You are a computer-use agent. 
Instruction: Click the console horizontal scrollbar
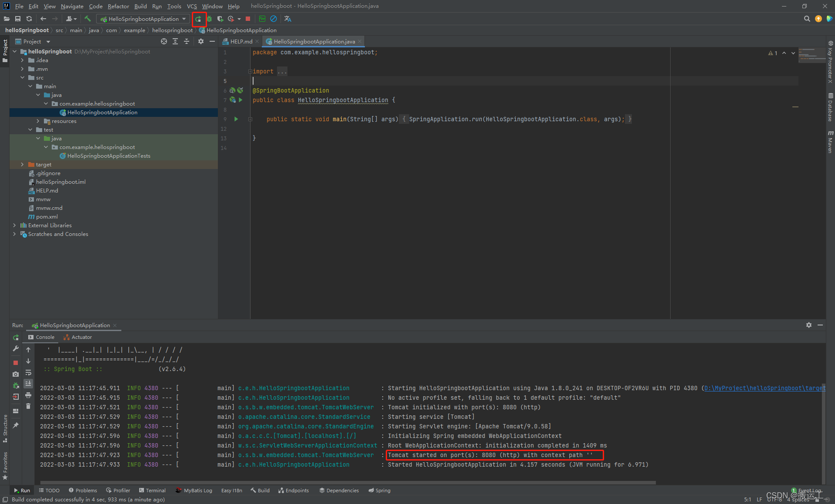(x=348, y=482)
